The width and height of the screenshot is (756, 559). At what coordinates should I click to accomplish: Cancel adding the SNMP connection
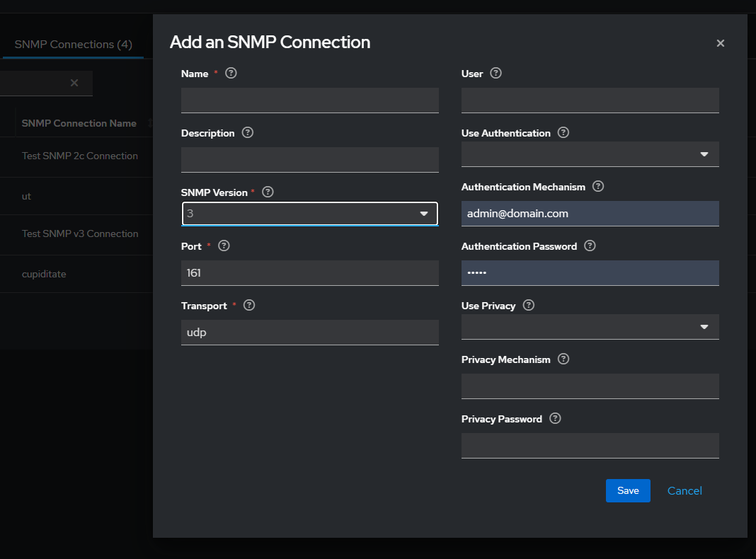click(685, 490)
